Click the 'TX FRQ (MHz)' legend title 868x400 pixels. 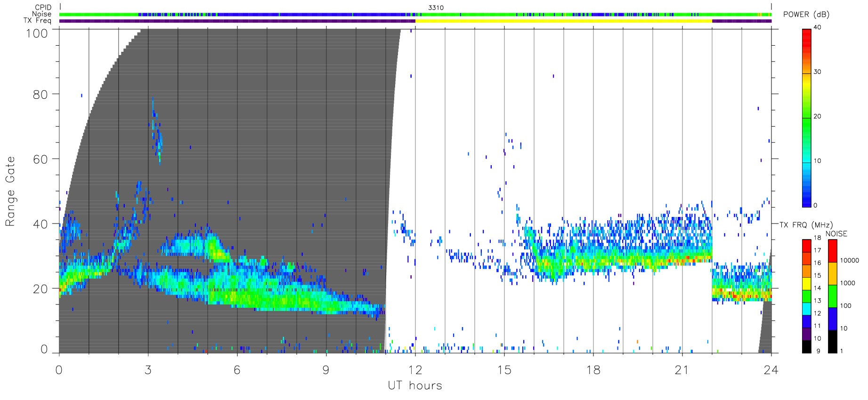(x=806, y=225)
